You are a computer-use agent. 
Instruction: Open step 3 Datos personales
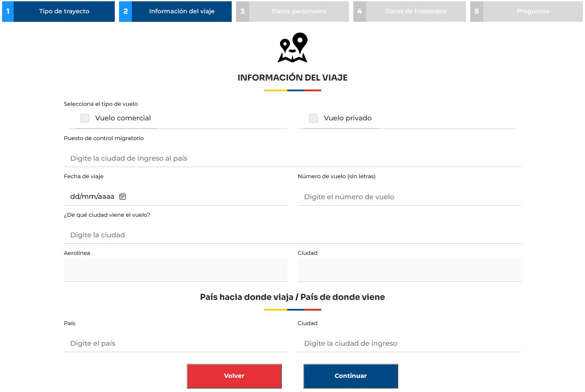click(292, 12)
